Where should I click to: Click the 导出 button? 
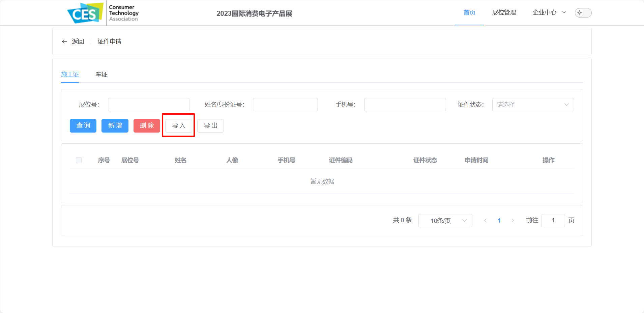tap(210, 126)
